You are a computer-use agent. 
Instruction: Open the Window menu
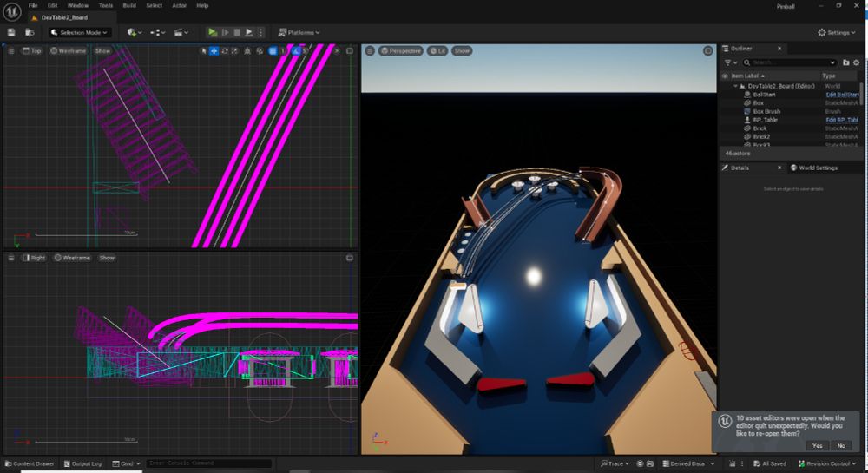coord(78,5)
